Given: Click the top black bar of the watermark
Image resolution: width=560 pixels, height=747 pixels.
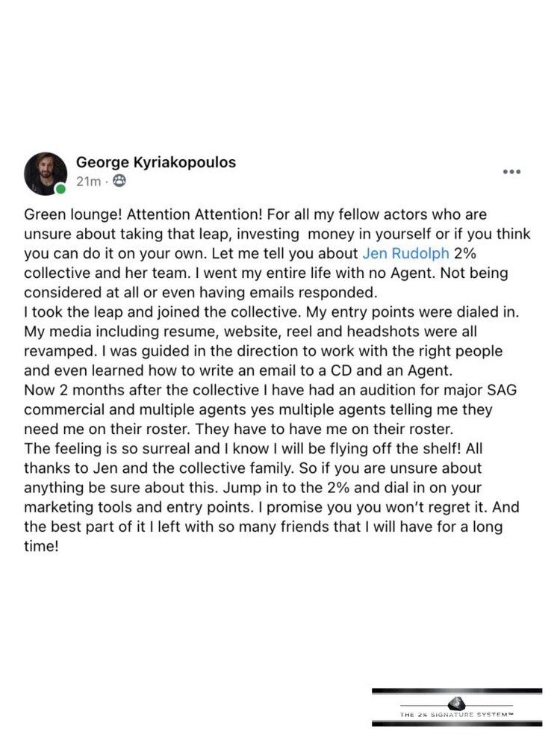Looking at the screenshot, I should pos(457,691).
